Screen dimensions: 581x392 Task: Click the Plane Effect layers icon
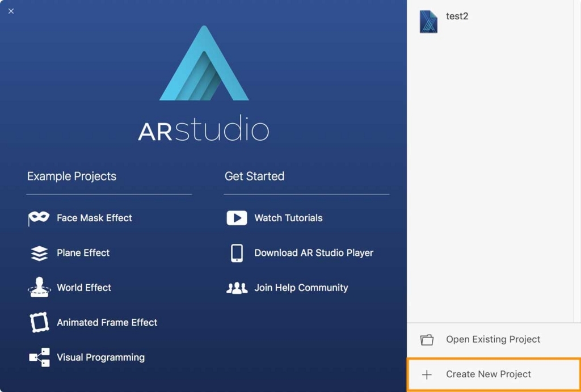pyautogui.click(x=39, y=253)
